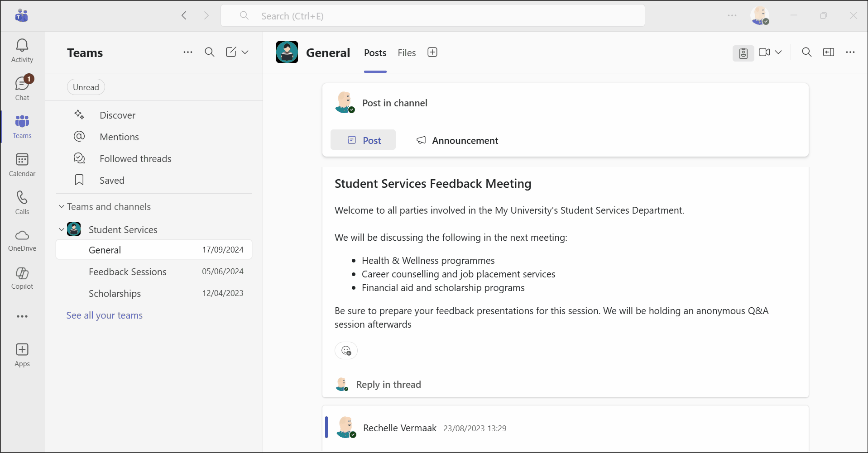Open Copilot from the left rail

click(22, 278)
